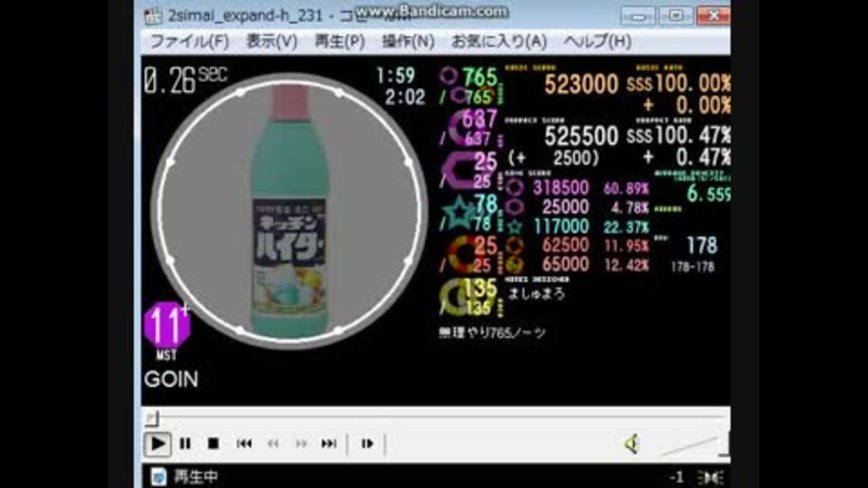Image resolution: width=868 pixels, height=488 pixels.
Task: Click the volume slider ramp
Action: 692,446
